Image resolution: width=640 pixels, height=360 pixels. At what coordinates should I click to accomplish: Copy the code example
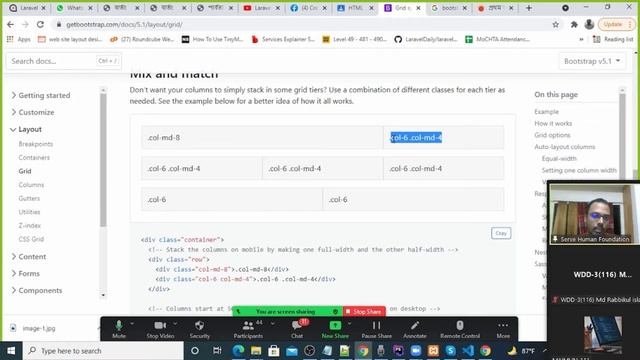tap(501, 233)
